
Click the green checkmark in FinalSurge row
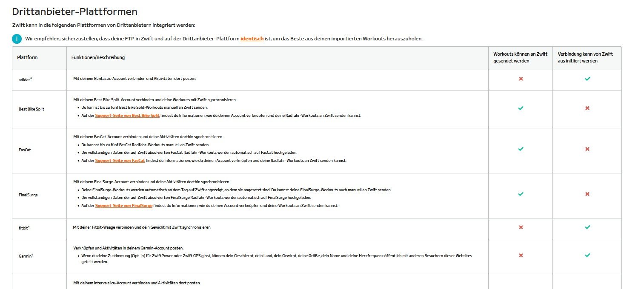pyautogui.click(x=521, y=194)
